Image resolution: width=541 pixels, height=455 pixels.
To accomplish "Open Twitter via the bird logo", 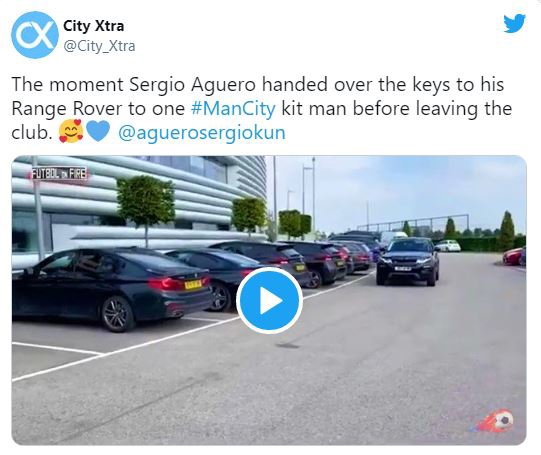I will coord(514,23).
